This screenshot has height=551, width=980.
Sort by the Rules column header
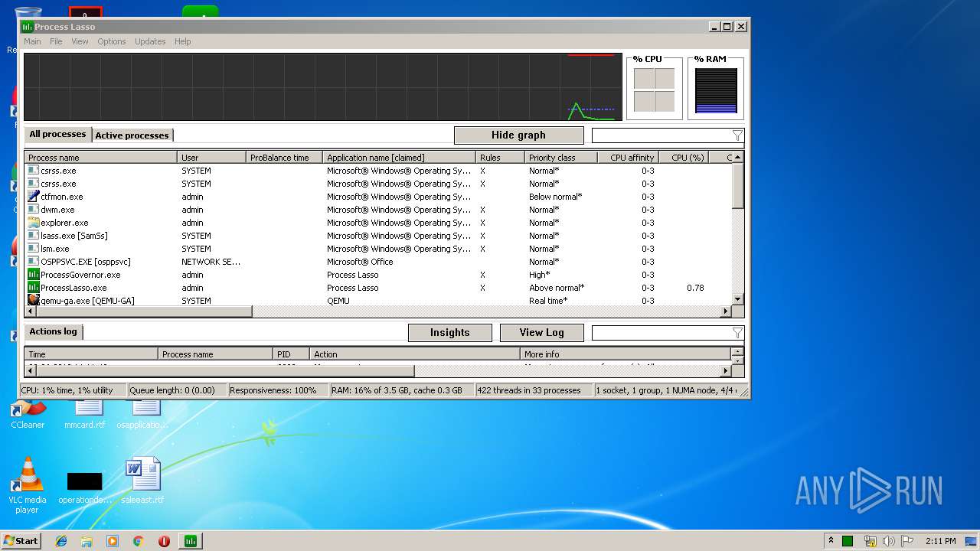(500, 158)
